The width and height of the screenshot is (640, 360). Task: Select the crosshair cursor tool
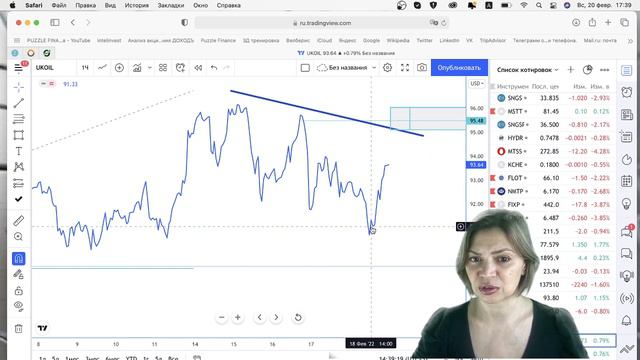18,87
